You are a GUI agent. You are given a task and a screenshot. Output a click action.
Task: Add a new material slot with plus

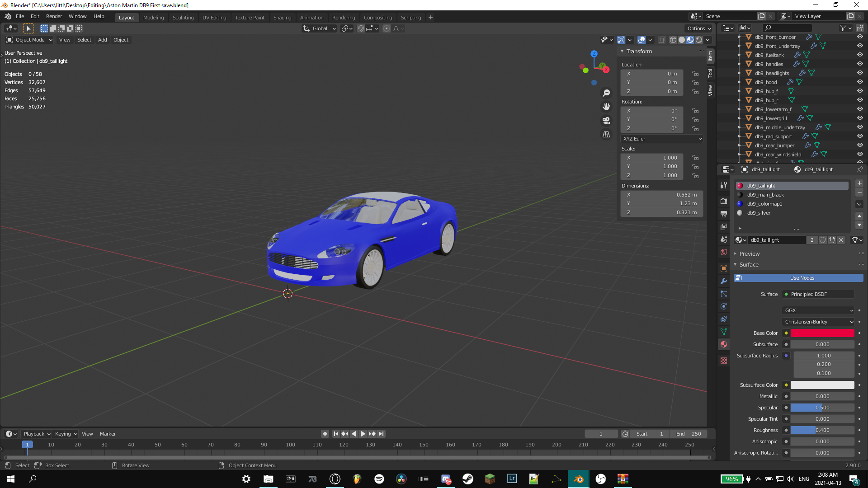point(859,183)
